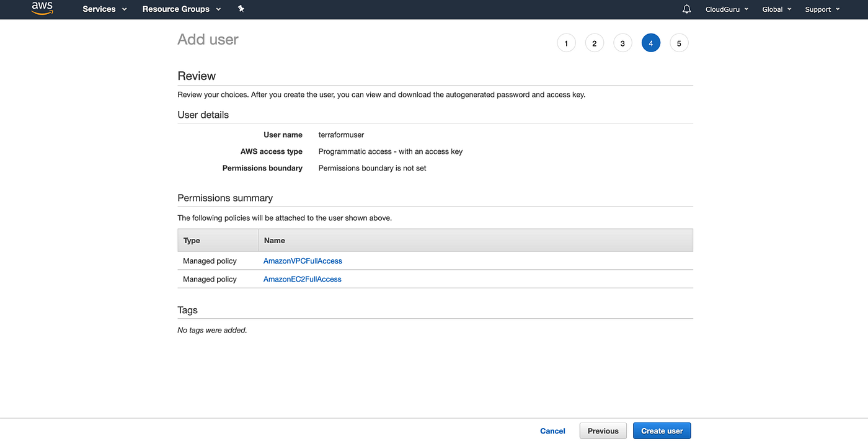
Task: Select step 1 circle in the wizard
Action: click(x=566, y=43)
